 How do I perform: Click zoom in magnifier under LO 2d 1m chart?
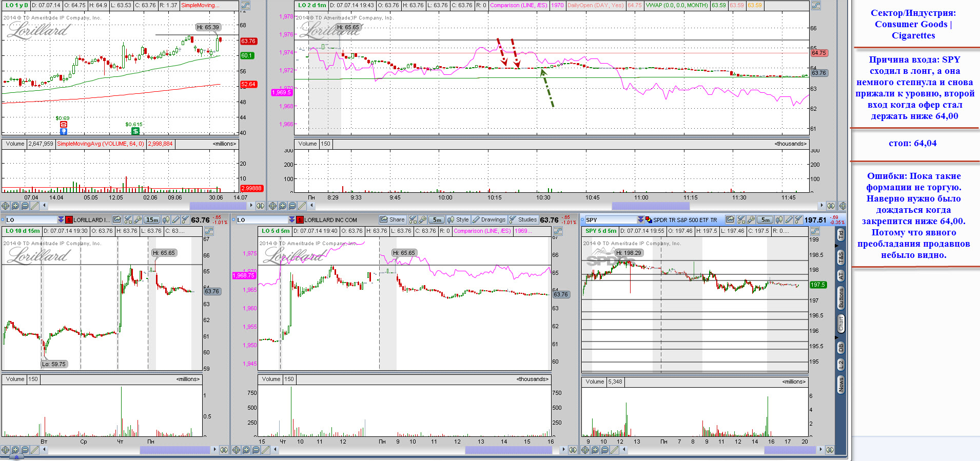pos(282,206)
